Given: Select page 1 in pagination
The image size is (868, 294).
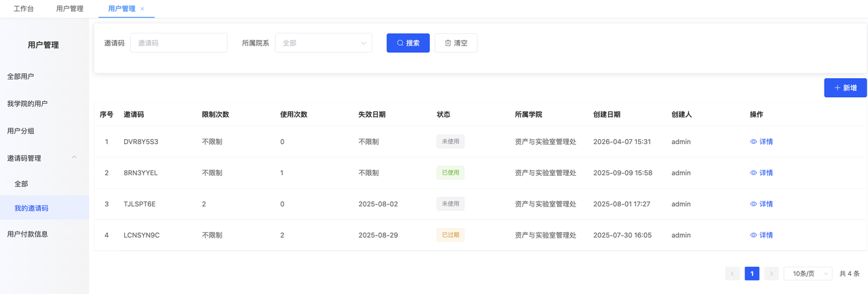Looking at the screenshot, I should click(751, 274).
